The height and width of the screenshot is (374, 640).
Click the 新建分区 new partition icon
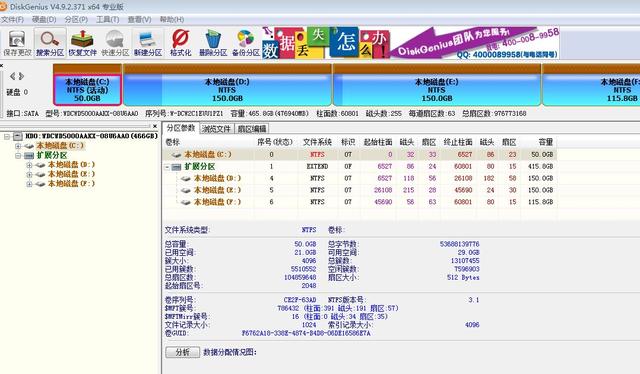148,43
